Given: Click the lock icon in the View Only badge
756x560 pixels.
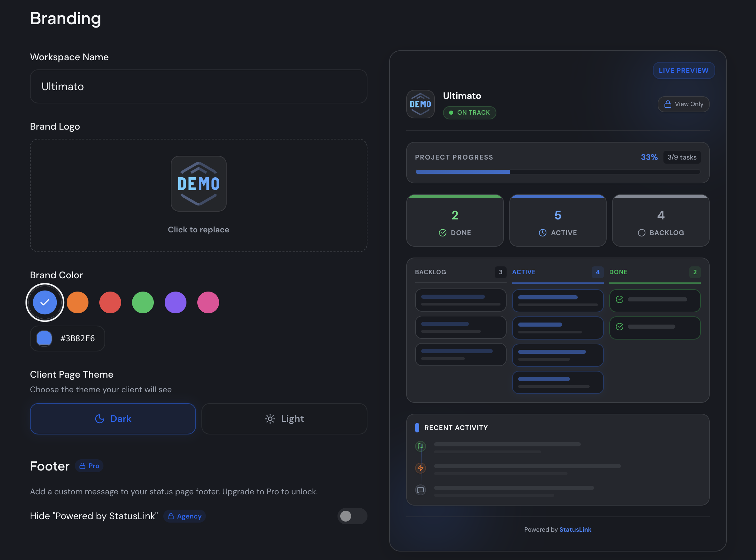Looking at the screenshot, I should 668,104.
